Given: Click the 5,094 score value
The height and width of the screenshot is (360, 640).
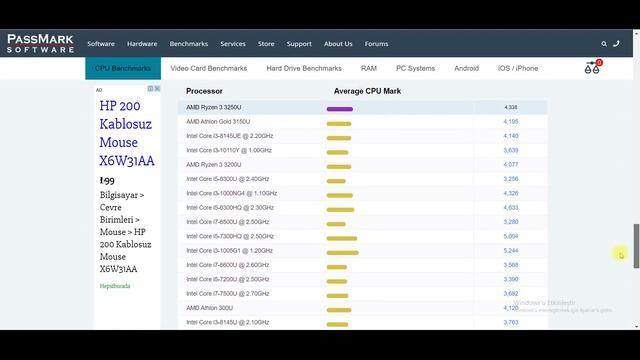Looking at the screenshot, I should click(x=511, y=236).
